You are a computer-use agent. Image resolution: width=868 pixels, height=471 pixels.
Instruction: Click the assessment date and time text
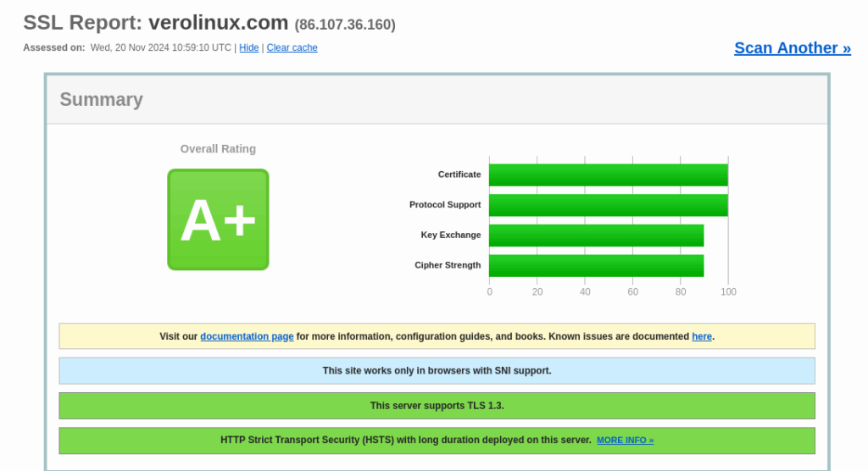(x=160, y=48)
